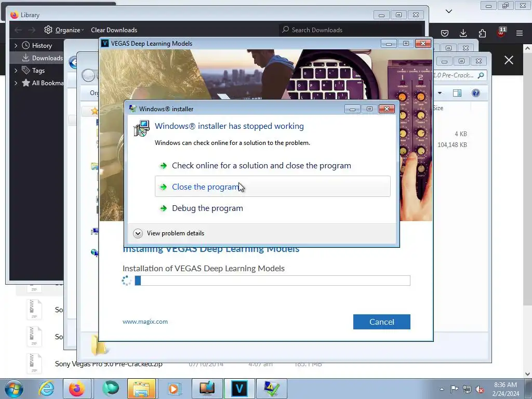The width and height of the screenshot is (532, 399).
Task: Open Action Center flag tray icon
Action: (x=454, y=389)
